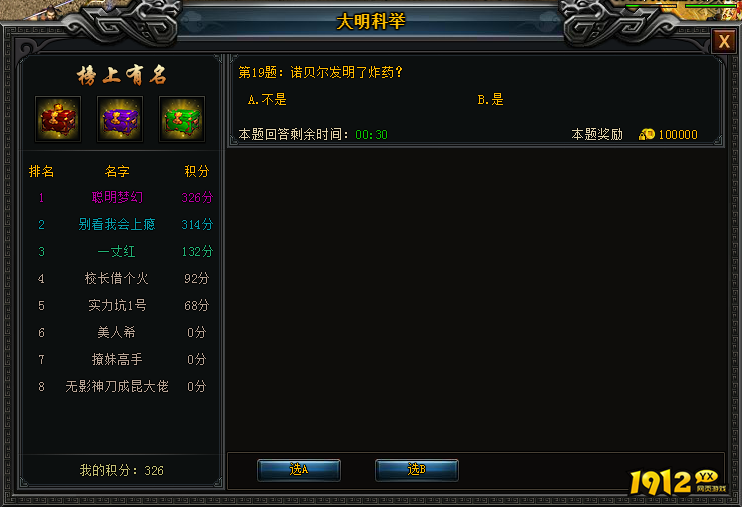Choose answer with 选B button
This screenshot has width=742, height=507.
[x=416, y=470]
